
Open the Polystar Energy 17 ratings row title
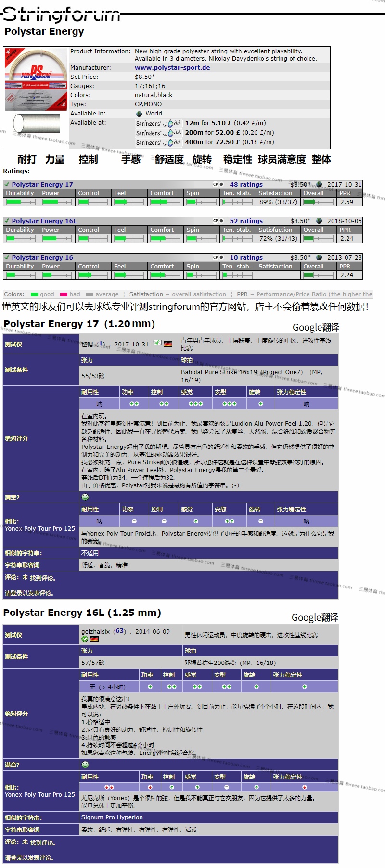[42, 184]
